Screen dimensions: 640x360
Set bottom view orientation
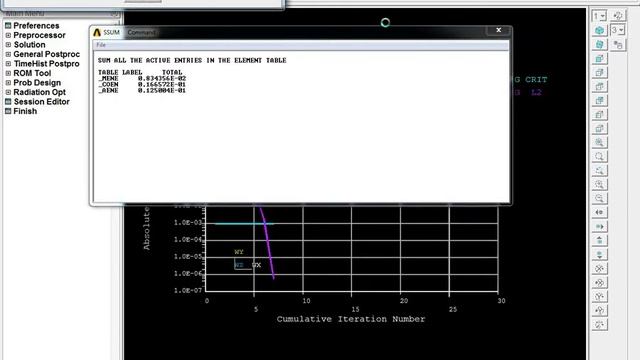[x=599, y=129]
